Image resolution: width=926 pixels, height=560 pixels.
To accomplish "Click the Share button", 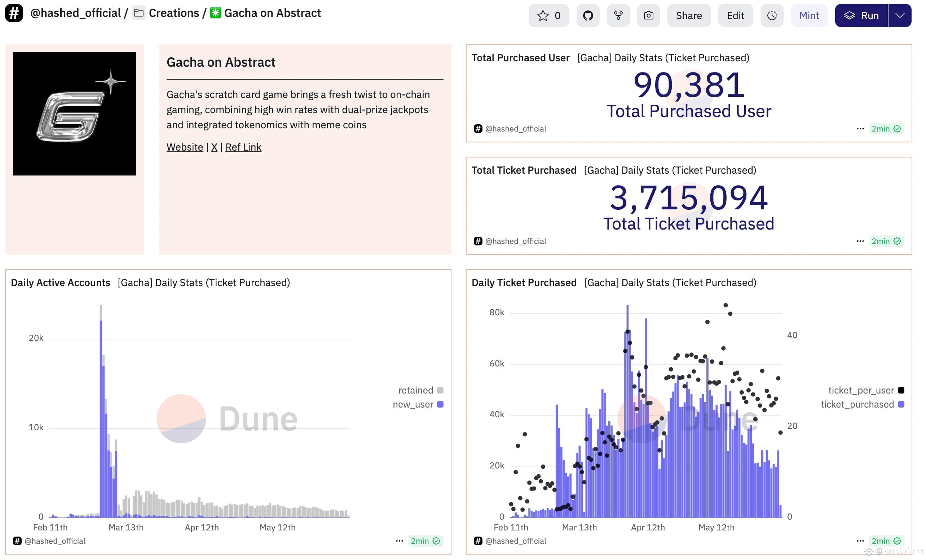I will (x=688, y=15).
